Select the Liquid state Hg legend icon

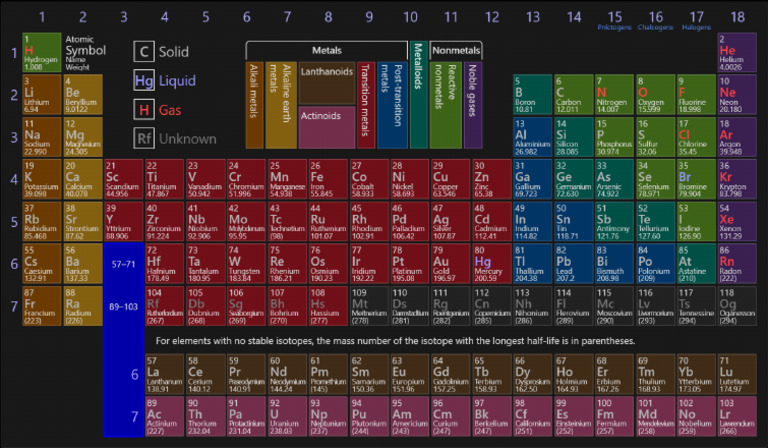pyautogui.click(x=144, y=80)
